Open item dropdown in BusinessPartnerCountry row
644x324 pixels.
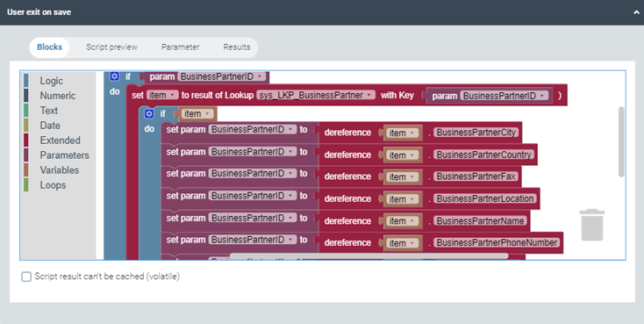coord(402,155)
